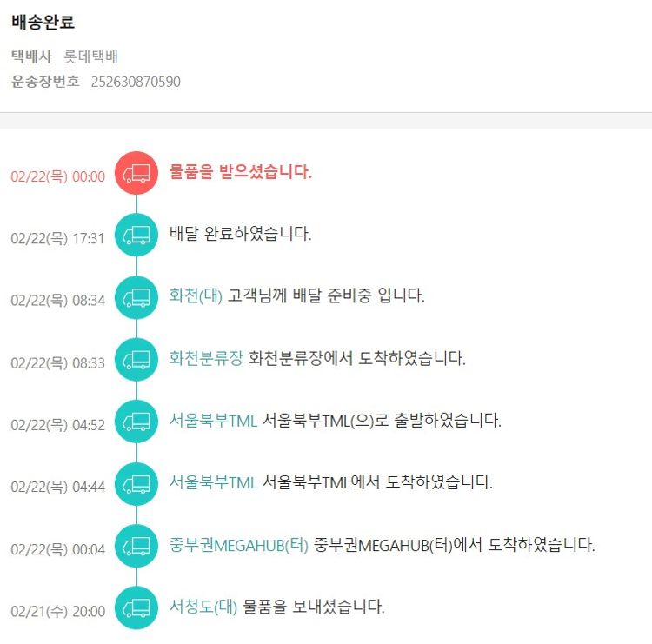The height and width of the screenshot is (644, 652).
Task: Click truck icon beside 배달 완료하였습니다
Action: [x=136, y=235]
